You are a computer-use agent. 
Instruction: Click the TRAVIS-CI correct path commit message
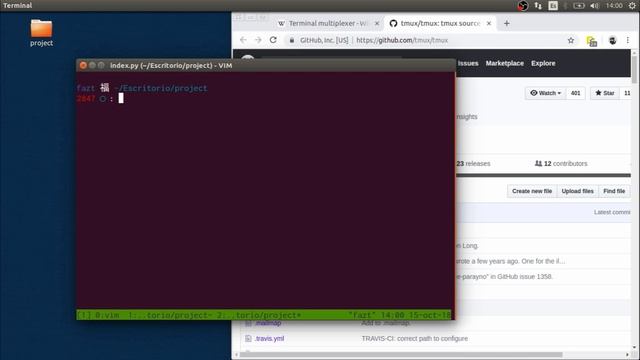click(415, 338)
